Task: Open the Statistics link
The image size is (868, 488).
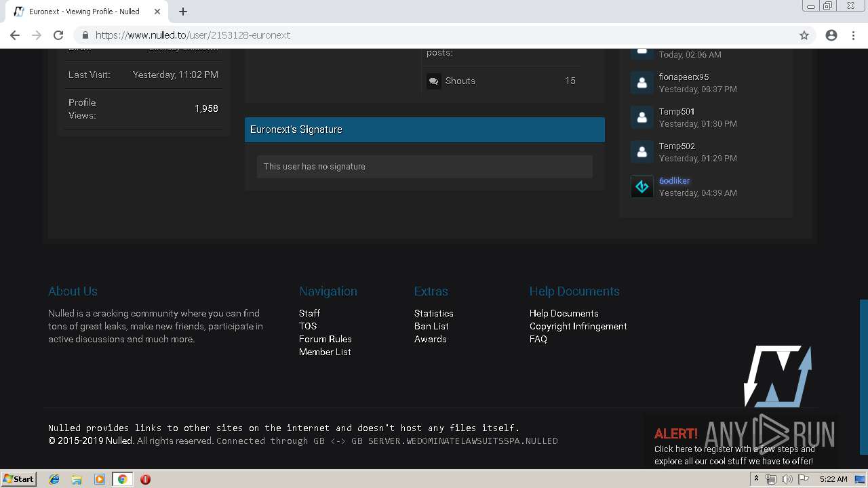Action: coord(434,313)
